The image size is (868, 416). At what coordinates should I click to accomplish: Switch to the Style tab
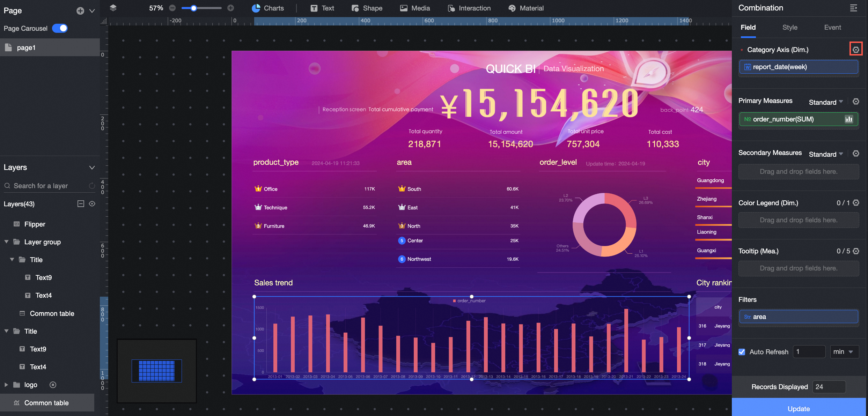click(790, 27)
